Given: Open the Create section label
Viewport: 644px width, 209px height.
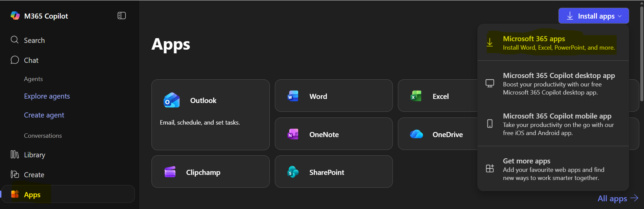Looking at the screenshot, I should (x=34, y=175).
